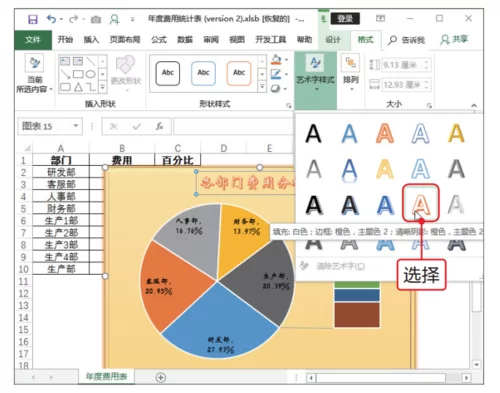
Task: Open the shape effects icon
Action: point(276,89)
